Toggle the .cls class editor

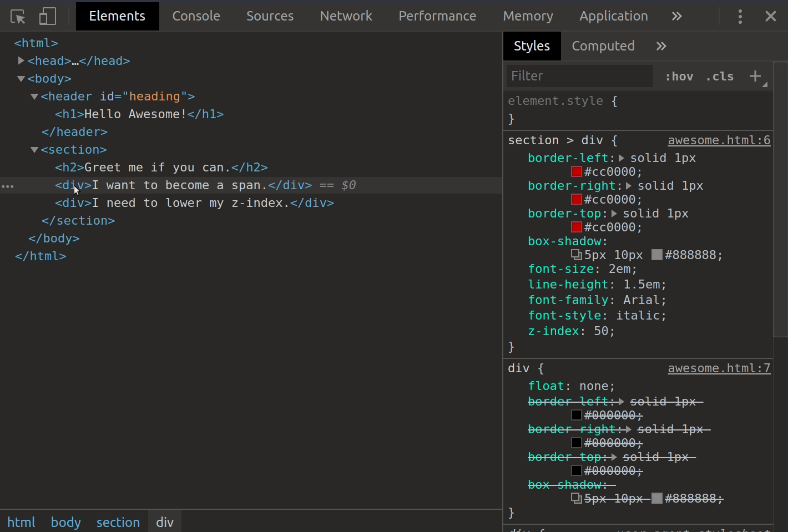pos(720,76)
